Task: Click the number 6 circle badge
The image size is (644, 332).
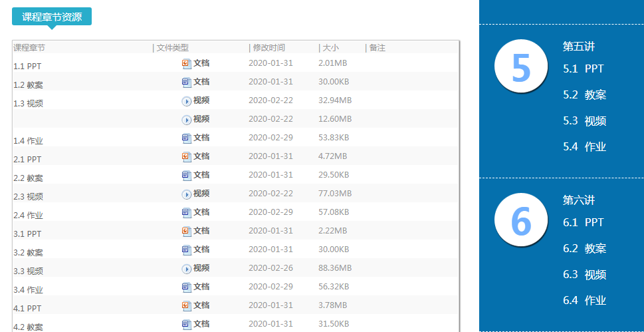Action: tap(521, 220)
